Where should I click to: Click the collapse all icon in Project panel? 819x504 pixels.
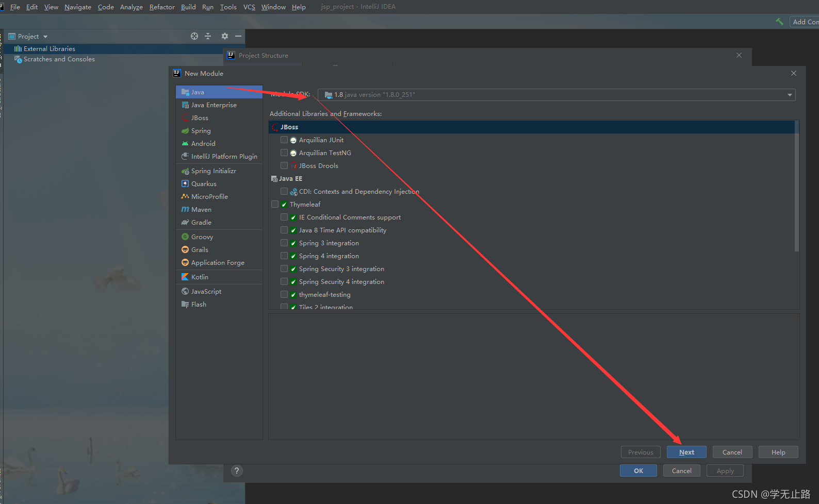(208, 36)
